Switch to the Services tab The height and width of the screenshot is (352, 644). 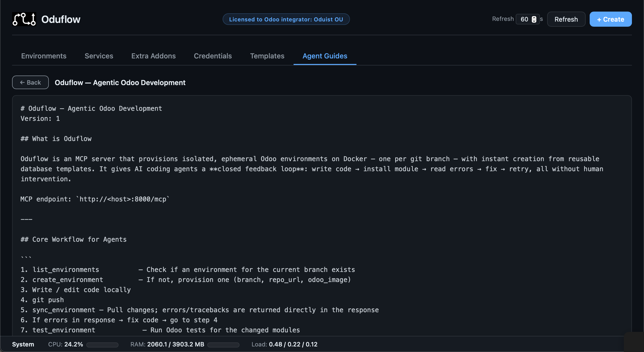click(99, 56)
